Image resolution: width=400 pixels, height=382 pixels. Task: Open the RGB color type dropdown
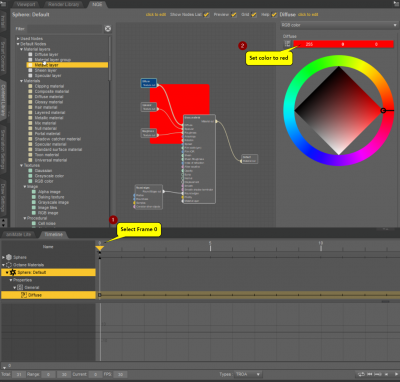coord(339,25)
